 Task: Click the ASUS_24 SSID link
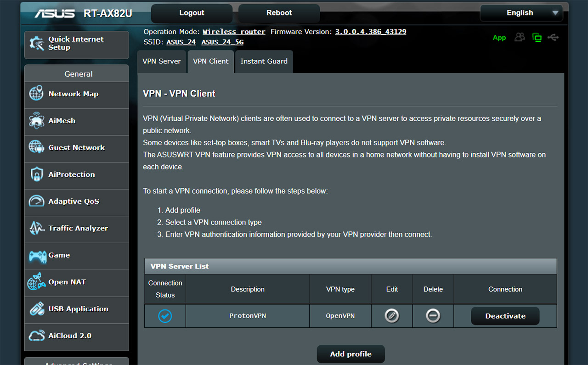[181, 42]
